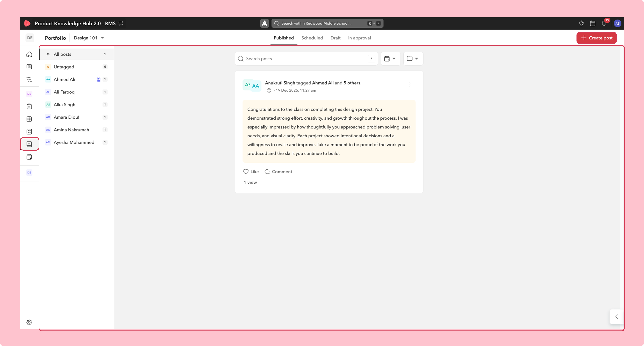The height and width of the screenshot is (346, 644).
Task: Select Alka Singh in the student list
Action: [x=77, y=105]
